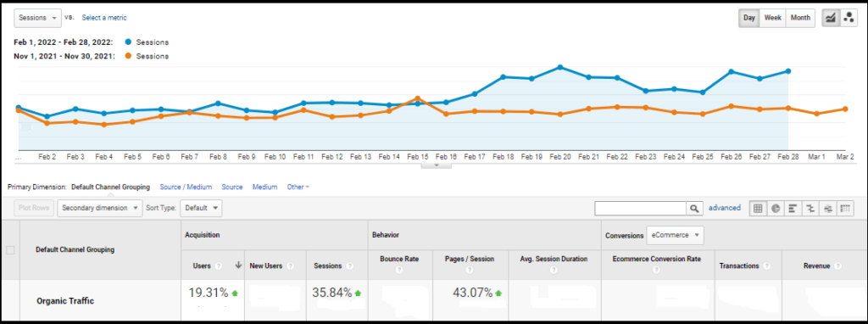
Task: Switch to line chart view
Action: click(831, 18)
